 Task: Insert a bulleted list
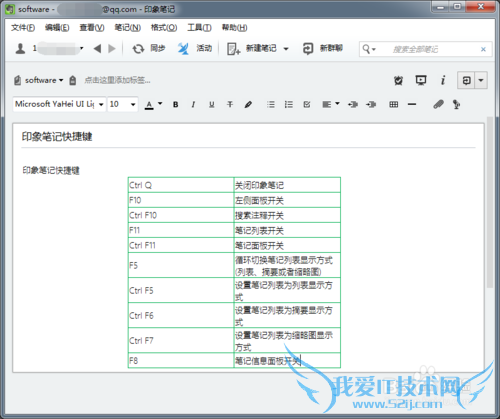click(x=271, y=105)
